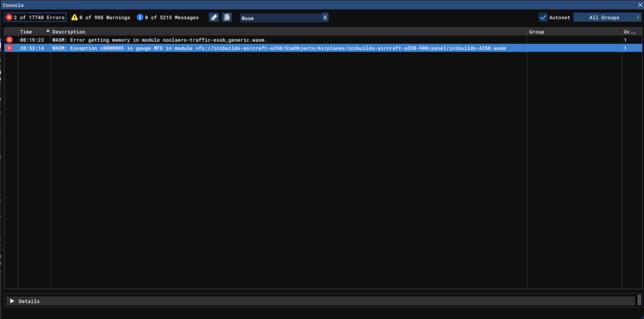Click the eraser icon to clear the console

point(214,17)
